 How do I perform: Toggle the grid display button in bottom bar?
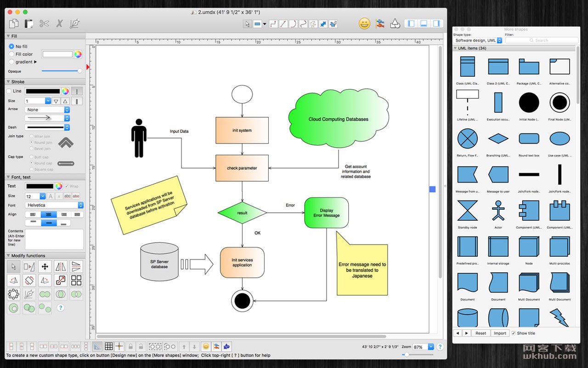click(109, 346)
